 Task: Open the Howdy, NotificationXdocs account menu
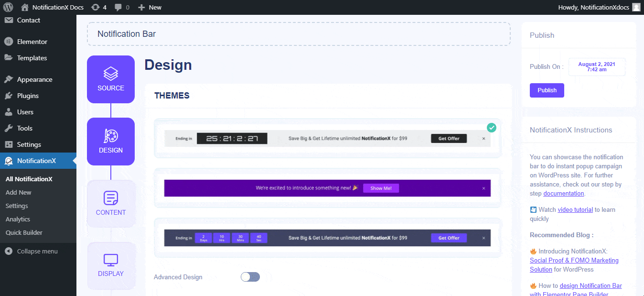coord(599,7)
